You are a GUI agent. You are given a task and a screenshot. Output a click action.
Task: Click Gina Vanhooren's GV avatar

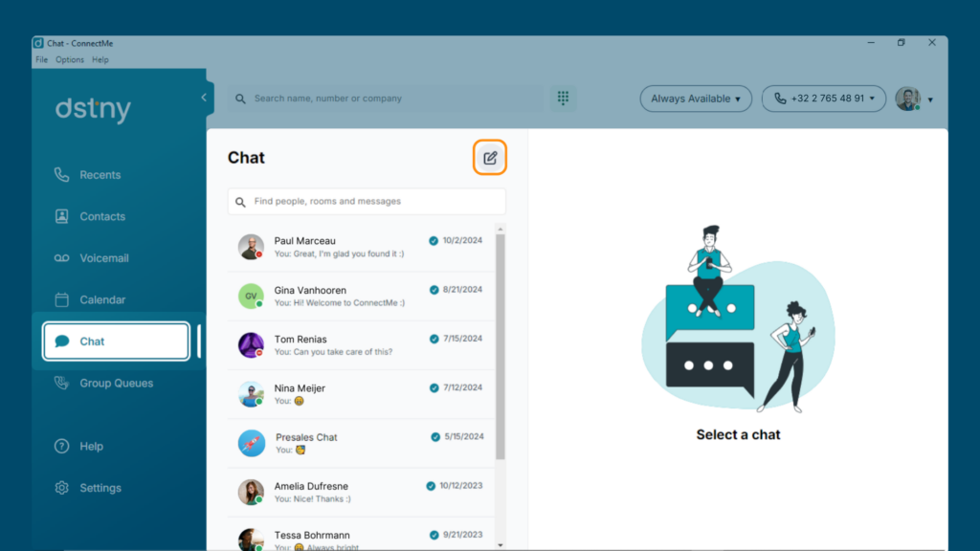pos(251,297)
